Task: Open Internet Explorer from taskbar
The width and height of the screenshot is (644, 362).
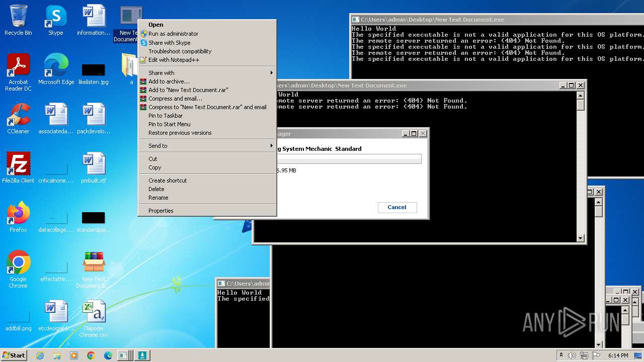Action: tap(40, 355)
